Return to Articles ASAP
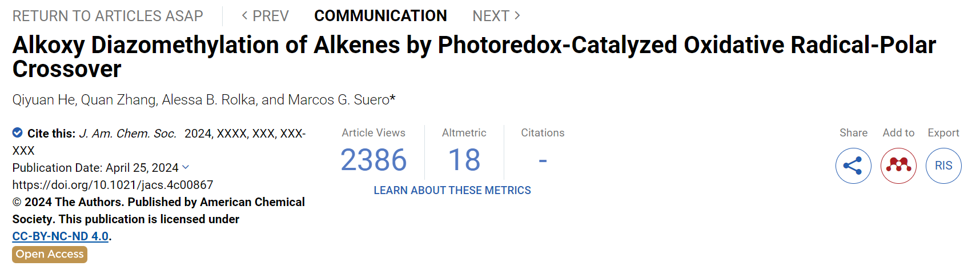The image size is (980, 274). click(108, 16)
